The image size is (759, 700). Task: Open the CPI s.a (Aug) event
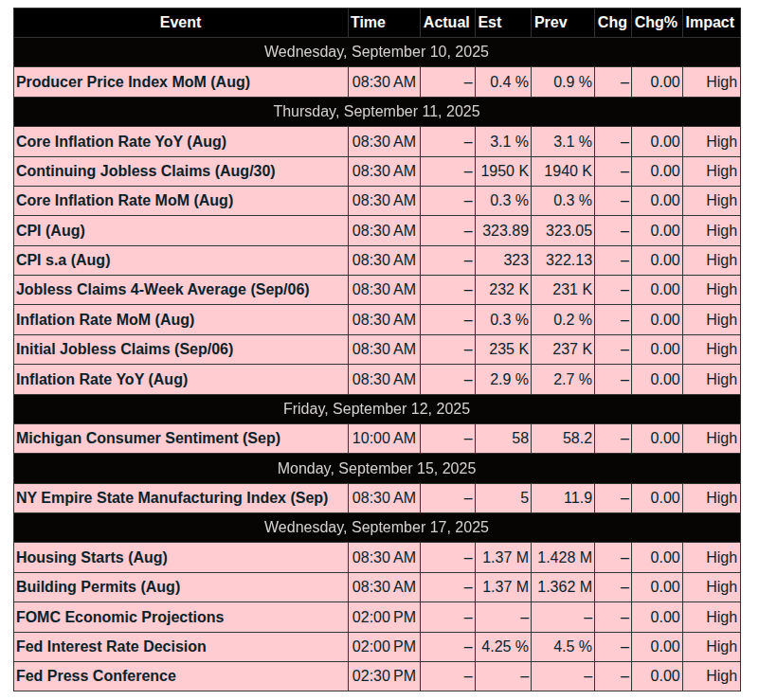point(63,260)
